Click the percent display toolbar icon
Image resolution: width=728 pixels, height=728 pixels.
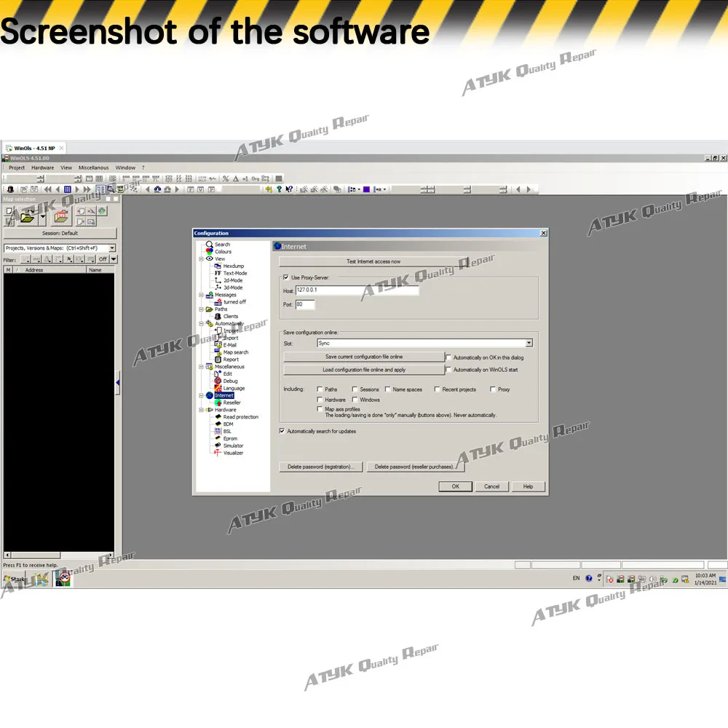[226, 178]
